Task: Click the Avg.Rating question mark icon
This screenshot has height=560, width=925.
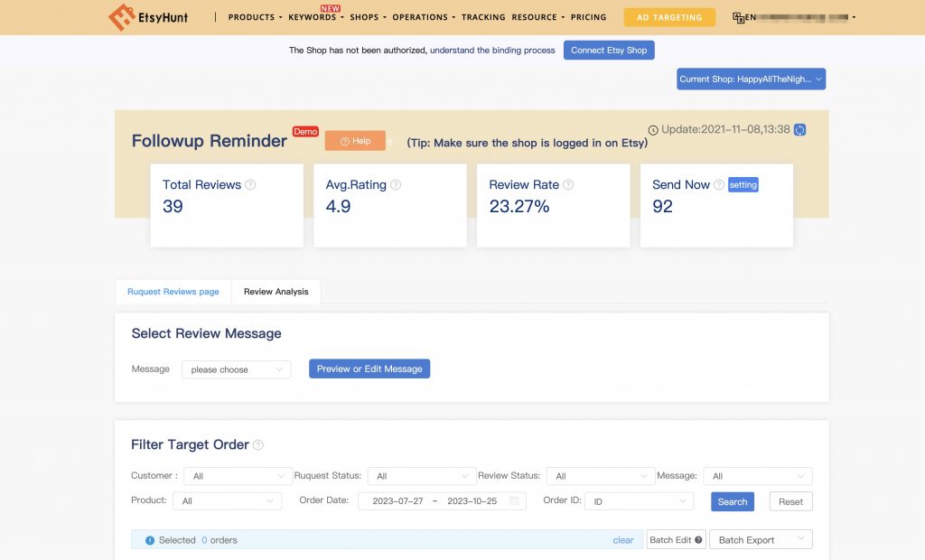Action: click(397, 184)
